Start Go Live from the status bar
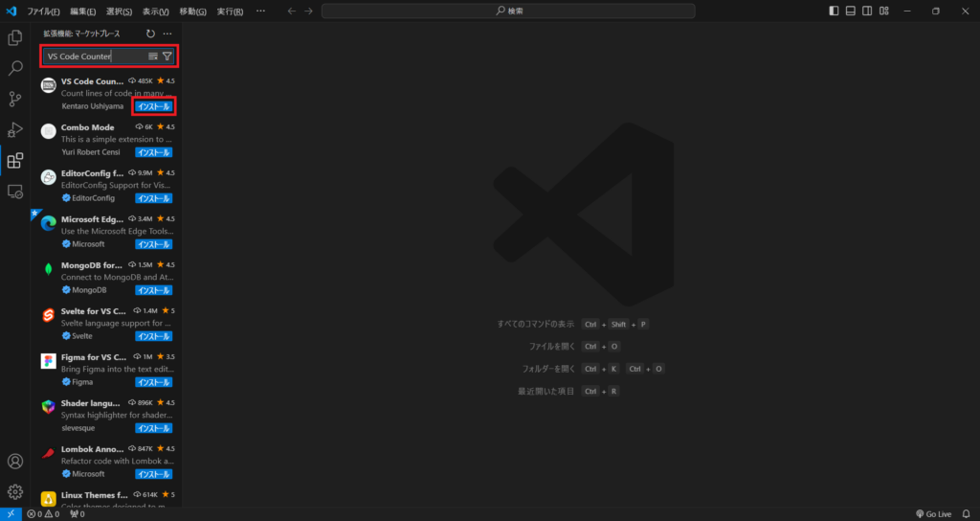The image size is (980, 521). click(933, 514)
